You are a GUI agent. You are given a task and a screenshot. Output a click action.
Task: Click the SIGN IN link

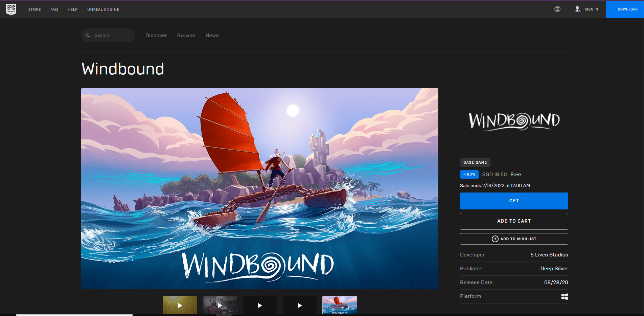click(x=591, y=9)
